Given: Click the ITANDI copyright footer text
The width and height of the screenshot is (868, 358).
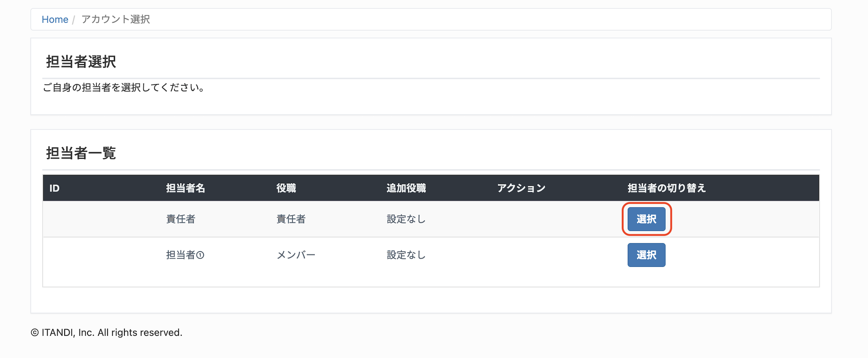Looking at the screenshot, I should pyautogui.click(x=106, y=333).
